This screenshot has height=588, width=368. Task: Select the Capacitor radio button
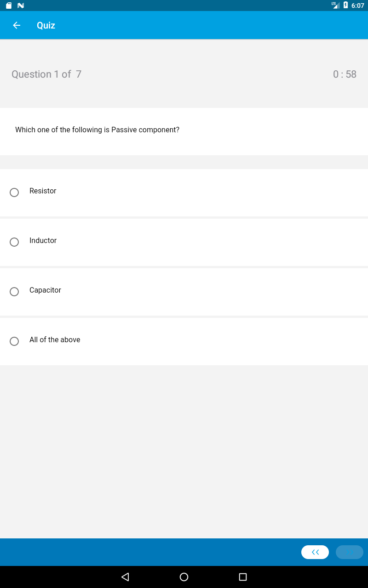[14, 292]
